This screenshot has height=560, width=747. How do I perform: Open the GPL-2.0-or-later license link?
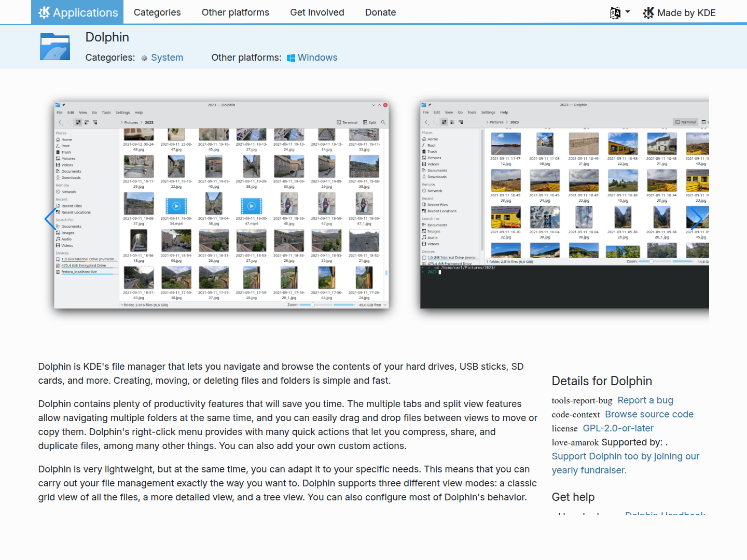point(618,428)
